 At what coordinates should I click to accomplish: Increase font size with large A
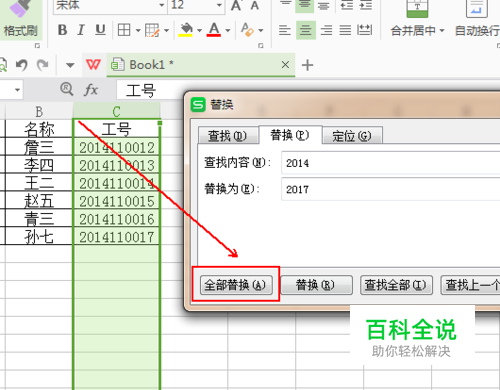pyautogui.click(x=236, y=5)
